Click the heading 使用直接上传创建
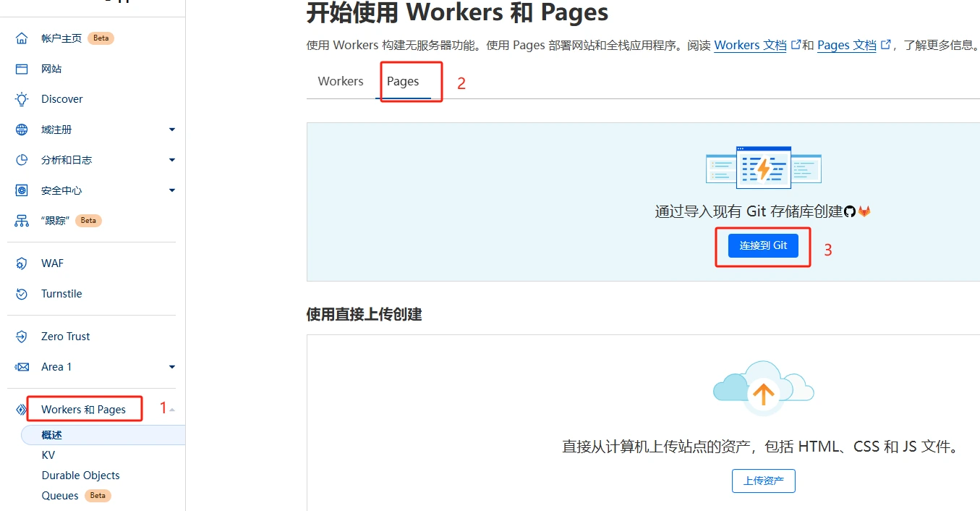The image size is (980, 511). (x=365, y=314)
